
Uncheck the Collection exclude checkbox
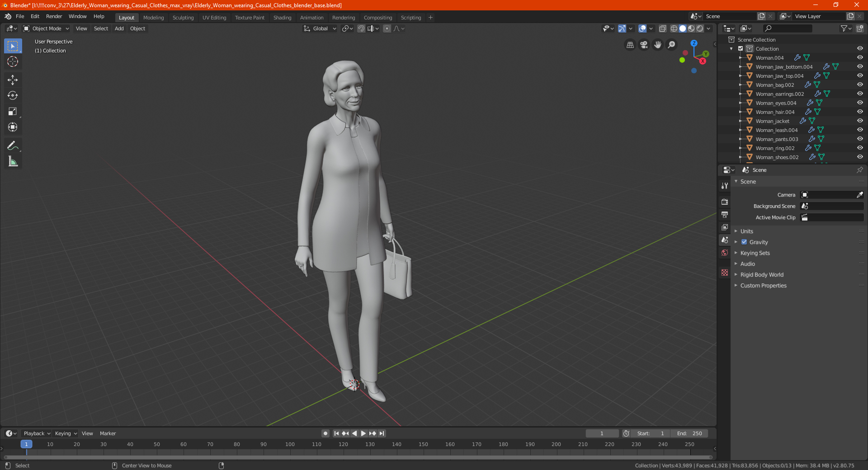(741, 48)
